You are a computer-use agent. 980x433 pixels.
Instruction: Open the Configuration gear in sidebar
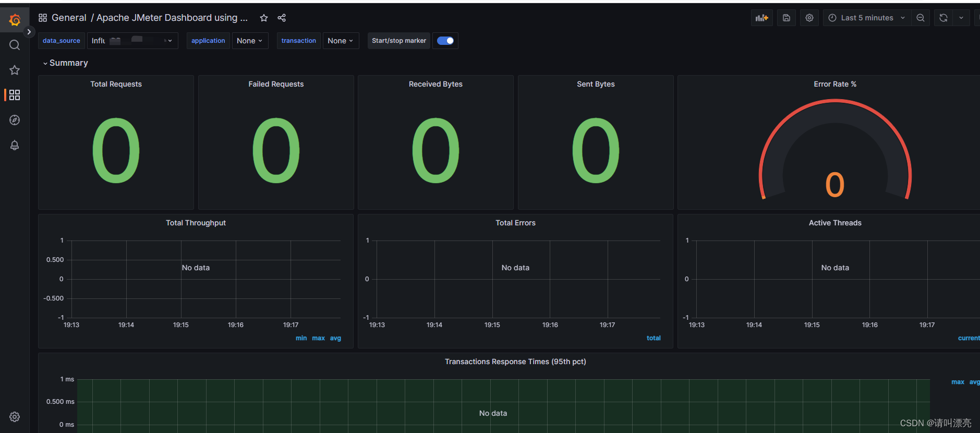[15, 417]
